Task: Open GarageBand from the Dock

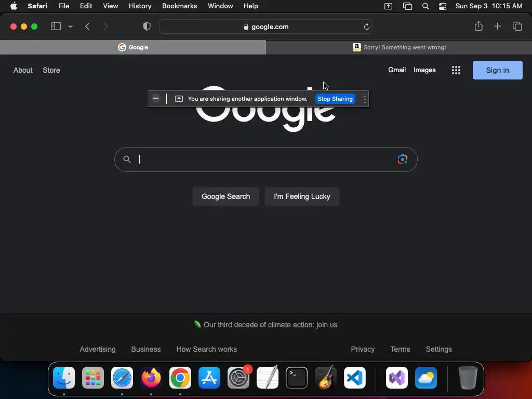Action: (x=326, y=378)
